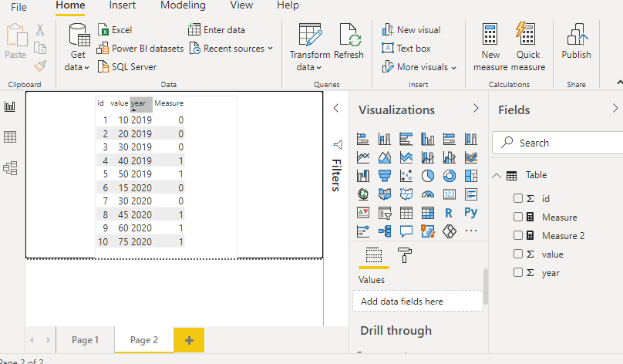Click the Refresh button

[x=349, y=42]
